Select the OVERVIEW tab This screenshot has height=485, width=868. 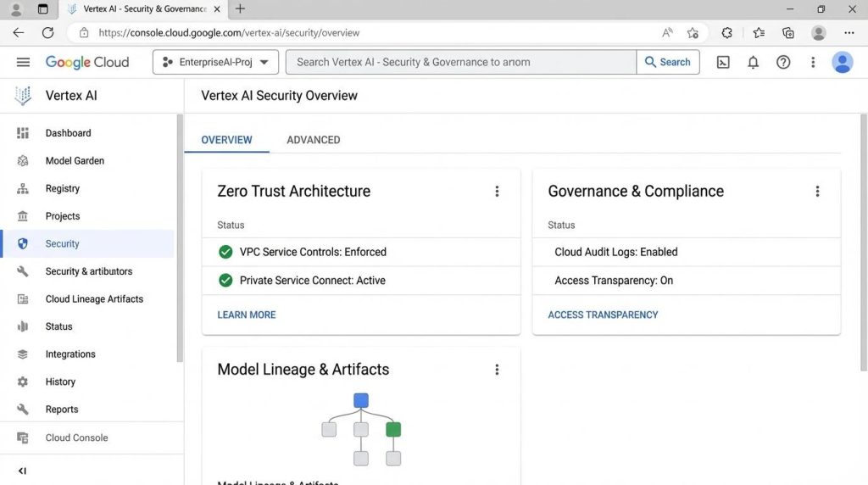(x=226, y=140)
